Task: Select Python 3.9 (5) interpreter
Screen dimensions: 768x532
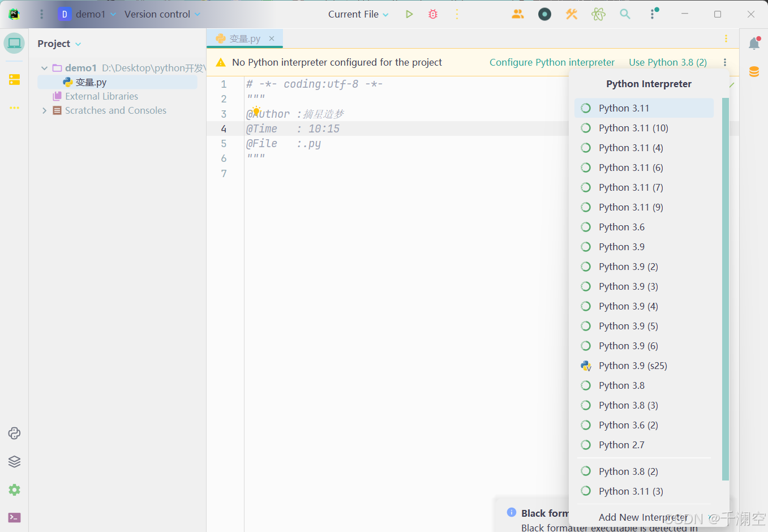Action: pyautogui.click(x=644, y=326)
